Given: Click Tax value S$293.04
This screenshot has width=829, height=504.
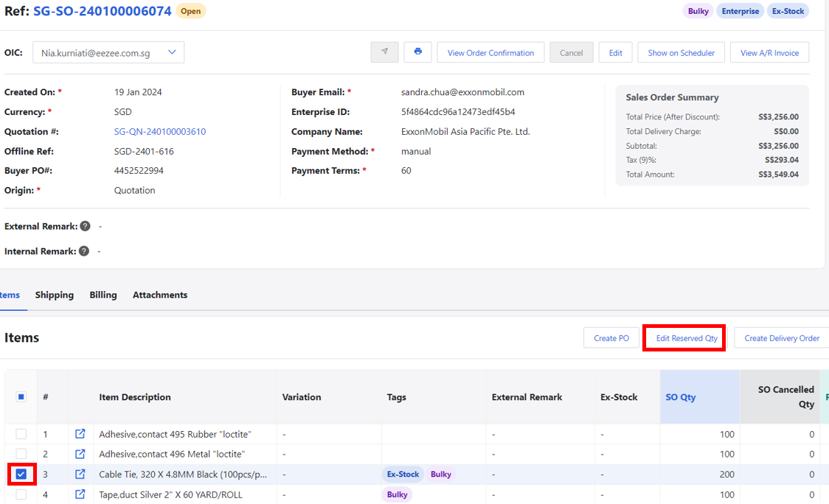Looking at the screenshot, I should pos(781,160).
